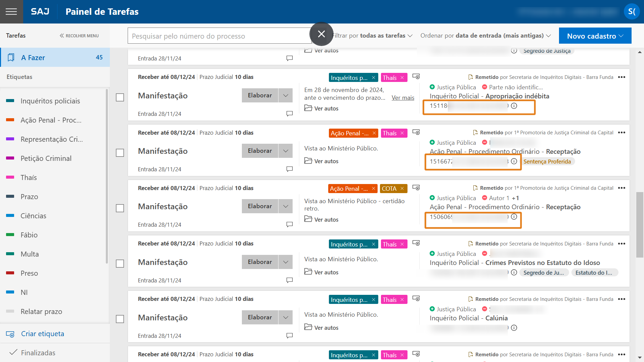This screenshot has height=362, width=644.
Task: Open Ver autos folder for Estatuto do Idoso task
Action: pyautogui.click(x=321, y=272)
